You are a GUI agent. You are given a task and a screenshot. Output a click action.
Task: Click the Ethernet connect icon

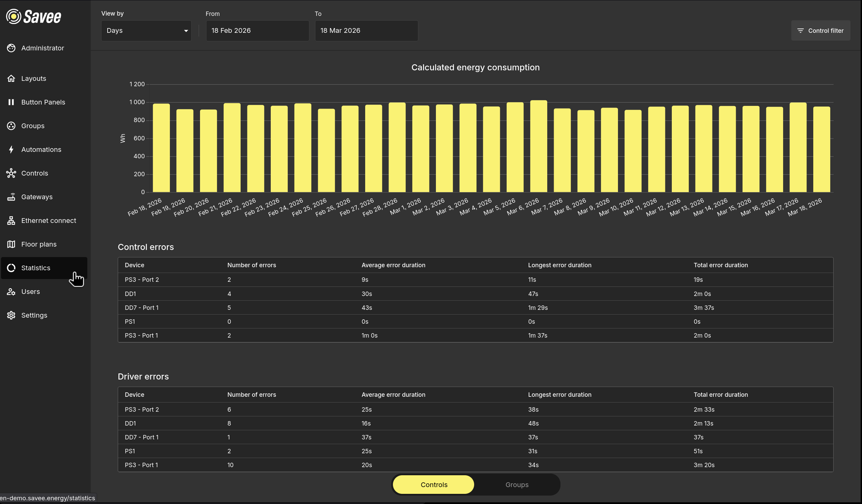(x=11, y=221)
